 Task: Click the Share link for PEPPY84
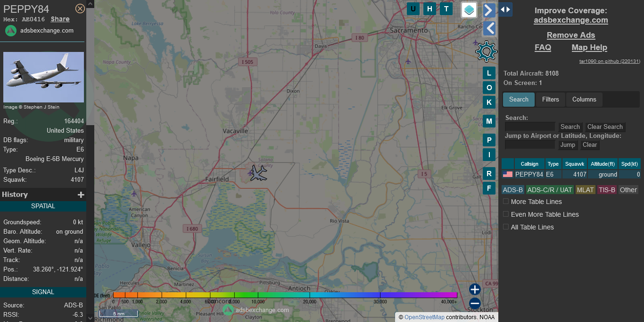60,19
